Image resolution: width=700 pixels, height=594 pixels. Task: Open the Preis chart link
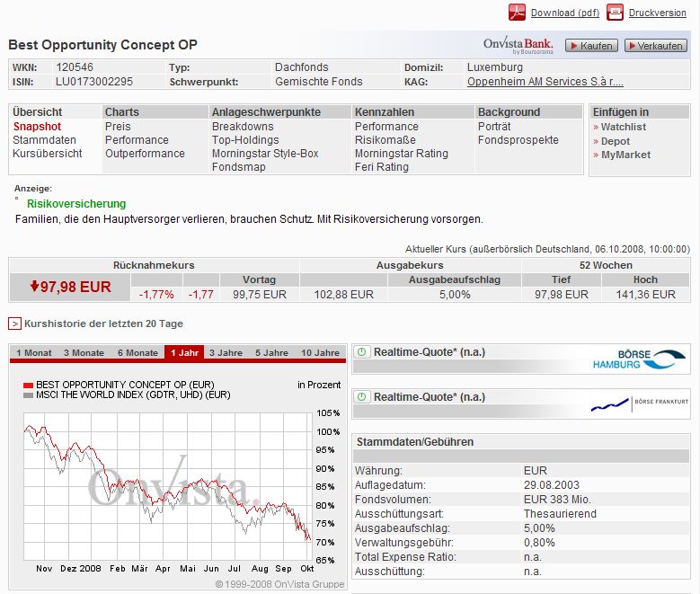[x=118, y=127]
